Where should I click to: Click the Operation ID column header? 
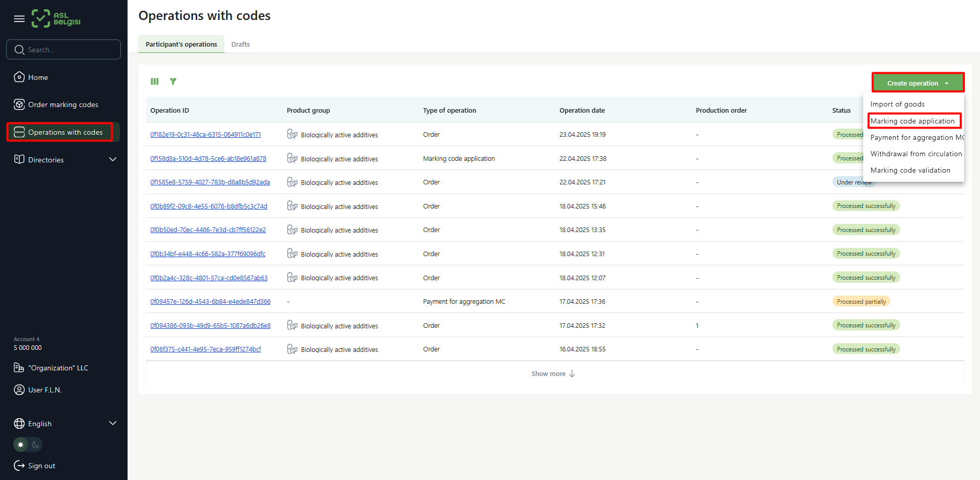coord(170,110)
